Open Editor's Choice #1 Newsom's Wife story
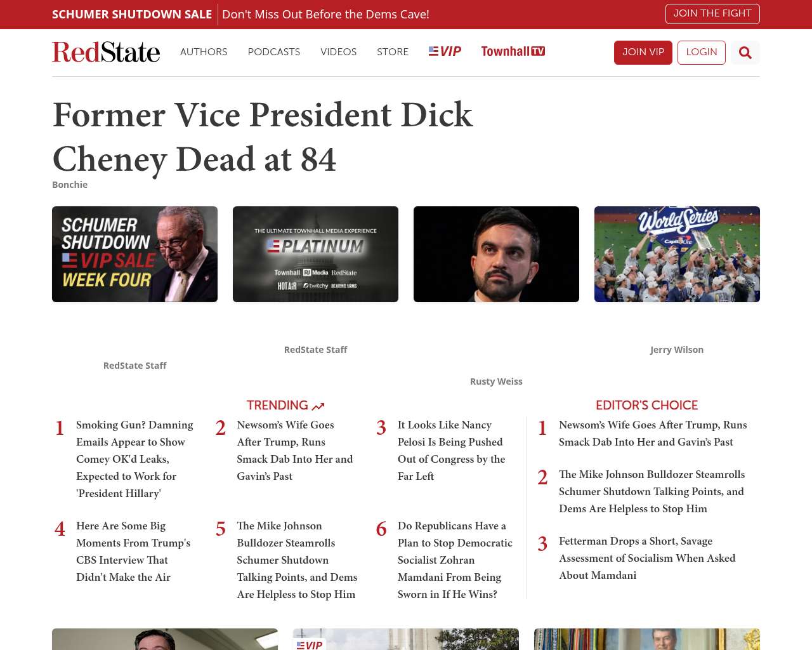The height and width of the screenshot is (650, 812). point(653,434)
